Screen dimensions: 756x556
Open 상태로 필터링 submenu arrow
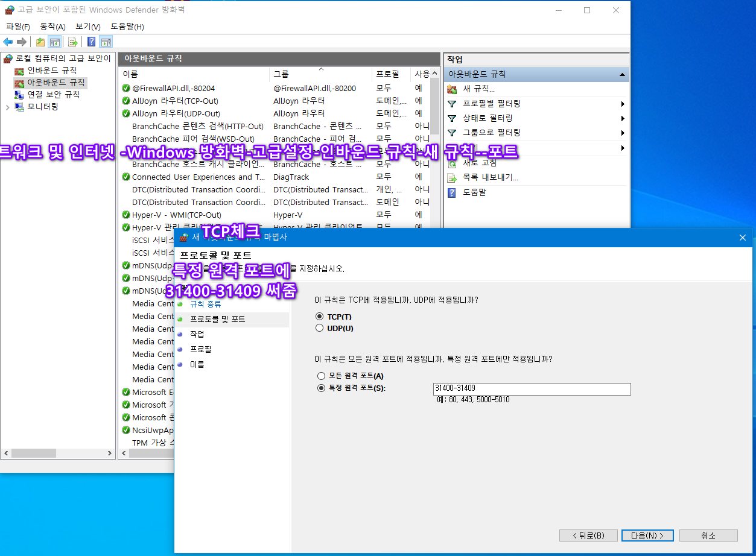coord(622,118)
